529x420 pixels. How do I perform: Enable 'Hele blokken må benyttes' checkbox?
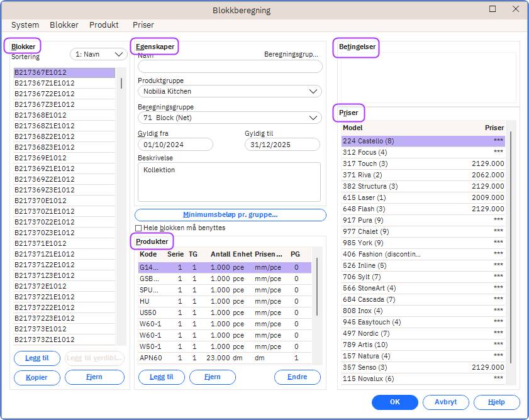138,228
